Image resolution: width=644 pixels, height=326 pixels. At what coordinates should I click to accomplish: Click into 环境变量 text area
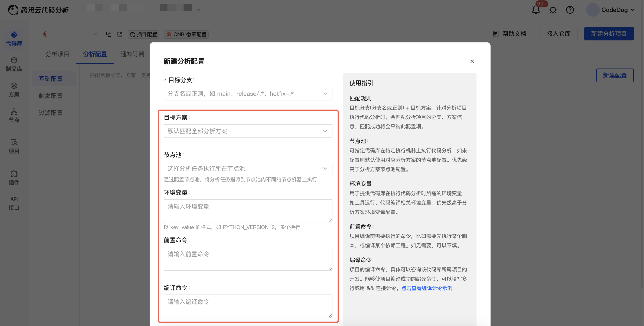[248, 211]
